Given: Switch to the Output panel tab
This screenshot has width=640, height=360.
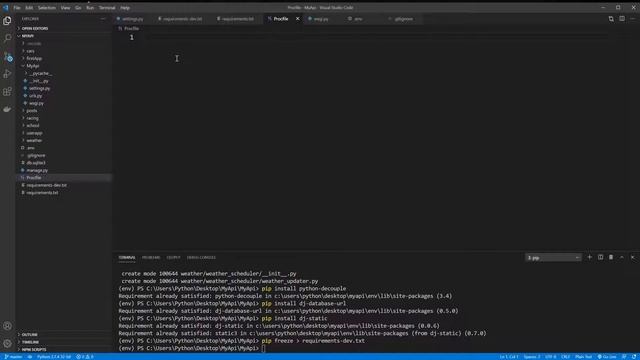Looking at the screenshot, I should pyautogui.click(x=173, y=258).
